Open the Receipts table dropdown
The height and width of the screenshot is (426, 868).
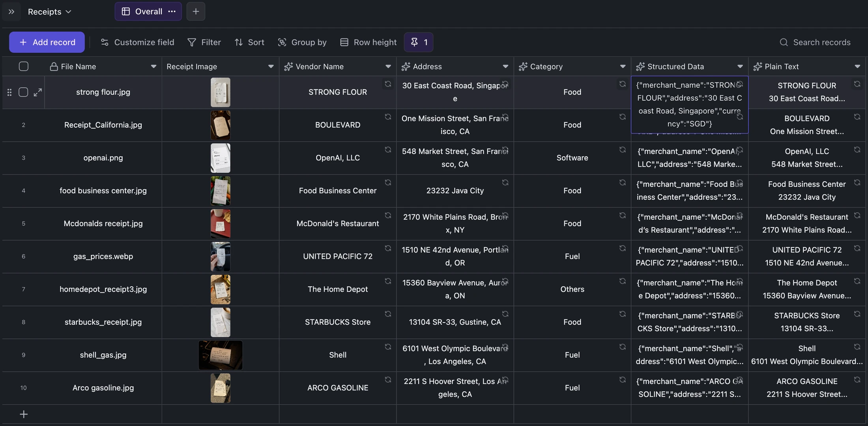[x=50, y=11]
